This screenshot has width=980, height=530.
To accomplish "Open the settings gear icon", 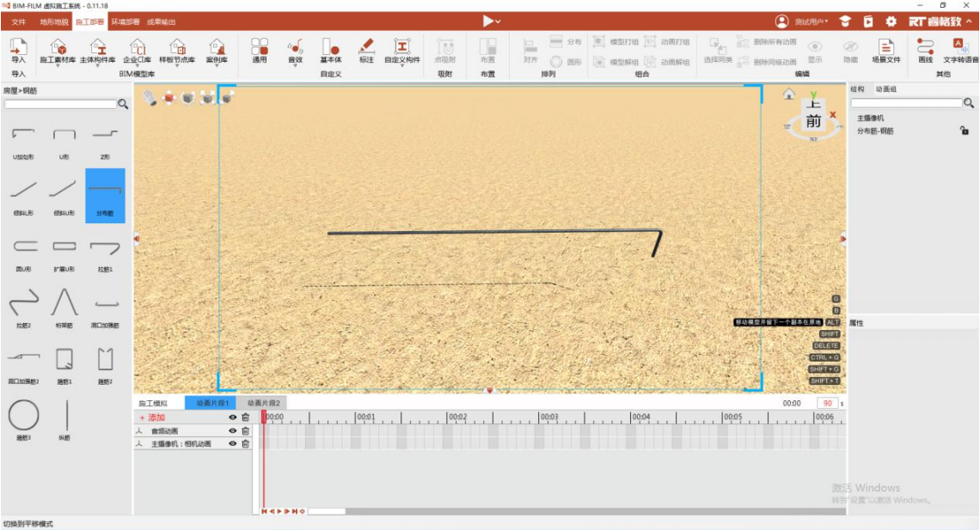I will coord(891,21).
